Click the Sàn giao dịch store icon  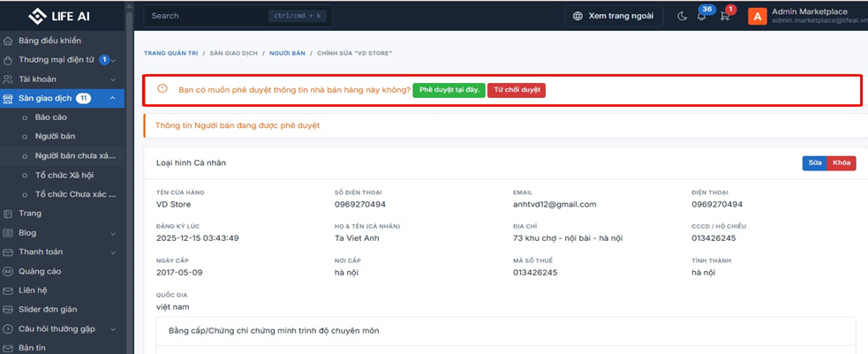click(8, 99)
